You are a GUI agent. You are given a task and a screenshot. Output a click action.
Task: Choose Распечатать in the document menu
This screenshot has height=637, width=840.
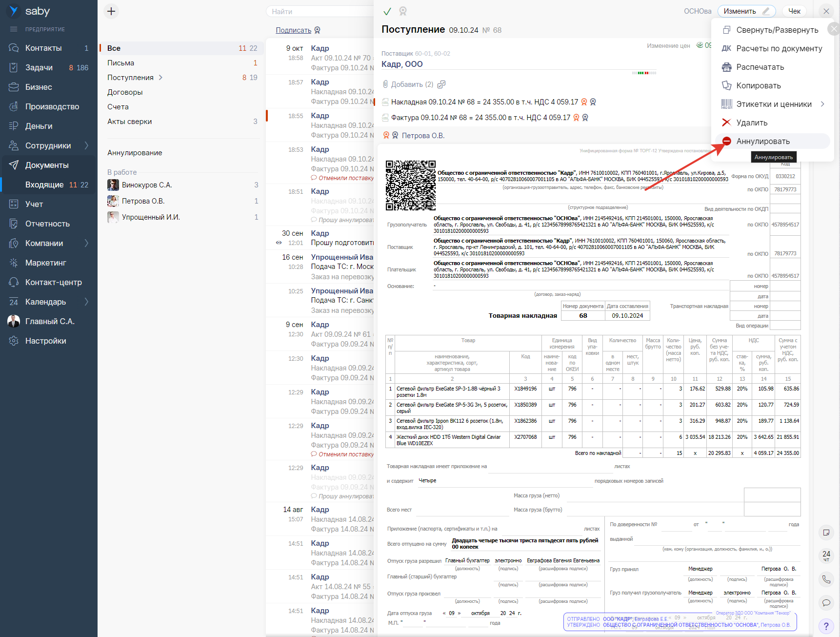[760, 67]
